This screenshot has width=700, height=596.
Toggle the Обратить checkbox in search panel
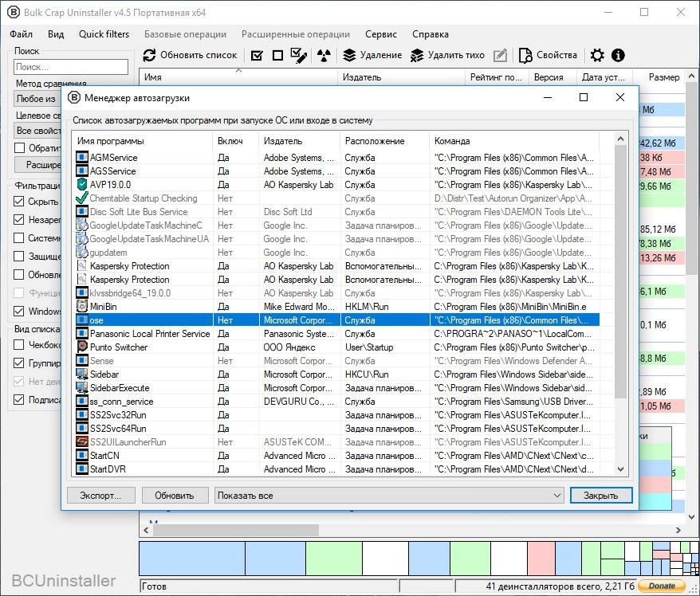[x=20, y=147]
